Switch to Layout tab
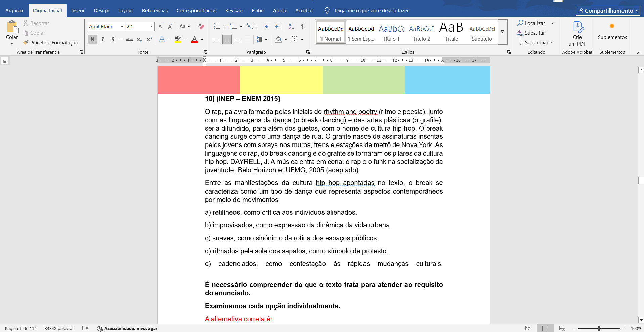The width and height of the screenshot is (644, 332). point(126,11)
